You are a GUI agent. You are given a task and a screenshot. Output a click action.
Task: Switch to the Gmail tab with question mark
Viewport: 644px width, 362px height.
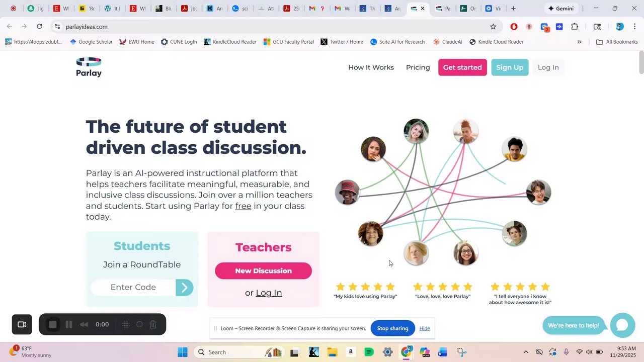coord(316,8)
